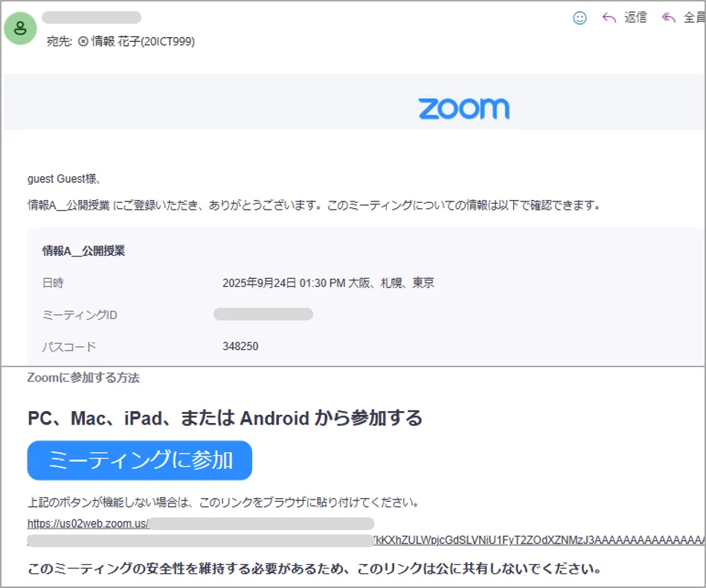Click the reply arrow icon

[609, 18]
